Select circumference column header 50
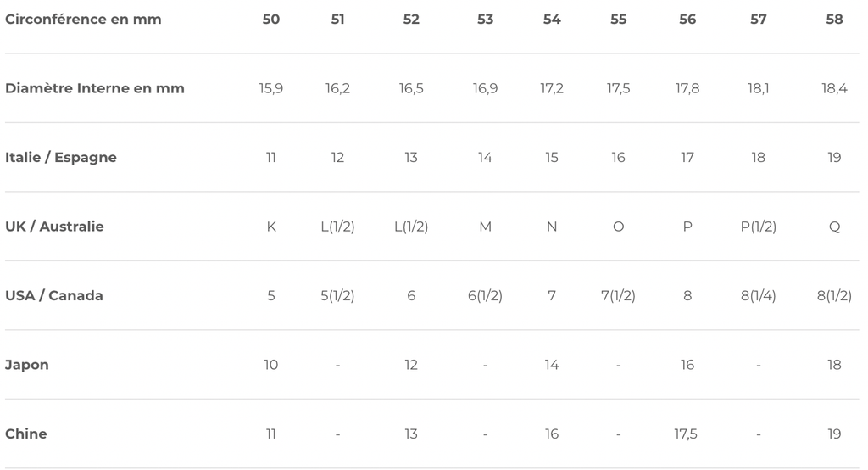 [x=270, y=20]
